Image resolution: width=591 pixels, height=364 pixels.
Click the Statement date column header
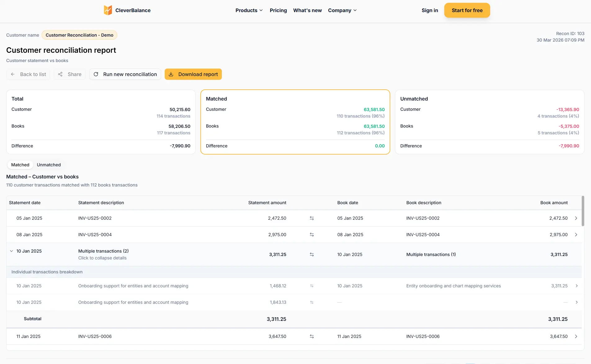pyautogui.click(x=25, y=203)
